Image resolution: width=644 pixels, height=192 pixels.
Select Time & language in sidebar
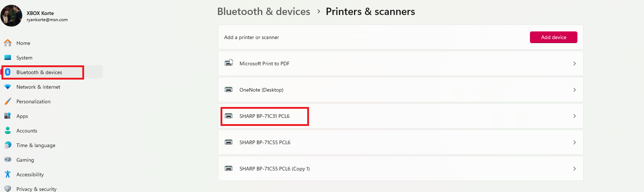click(x=36, y=145)
